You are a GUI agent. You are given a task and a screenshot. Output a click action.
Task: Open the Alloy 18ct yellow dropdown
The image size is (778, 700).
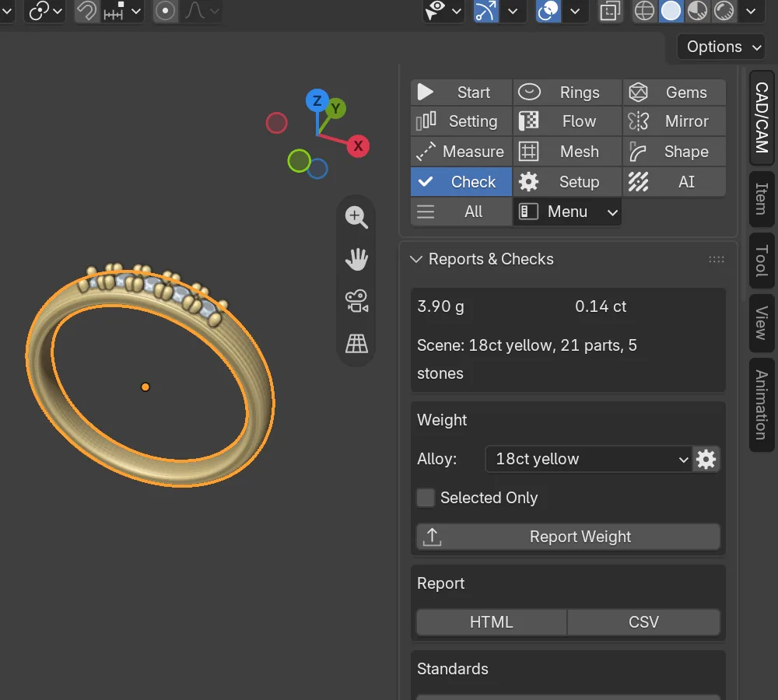tap(588, 459)
